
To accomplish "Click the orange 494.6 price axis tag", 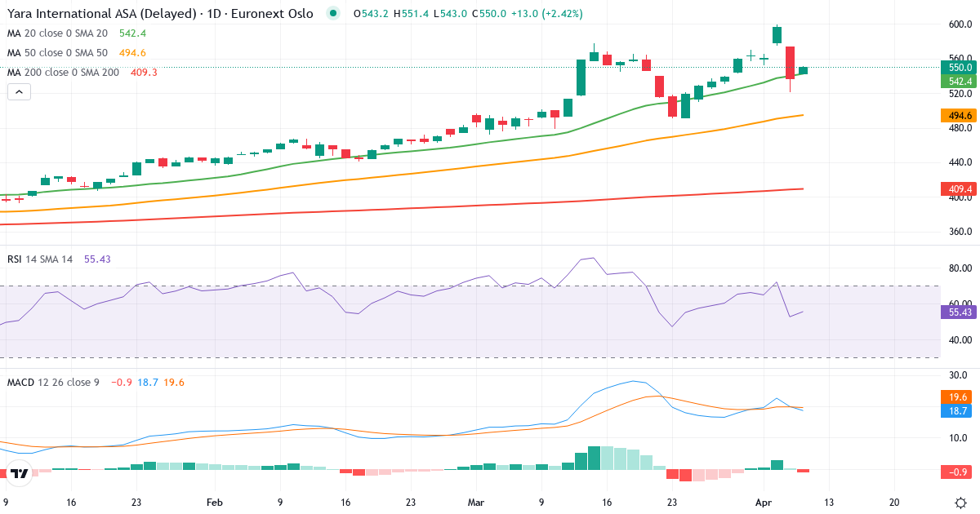I will point(958,116).
